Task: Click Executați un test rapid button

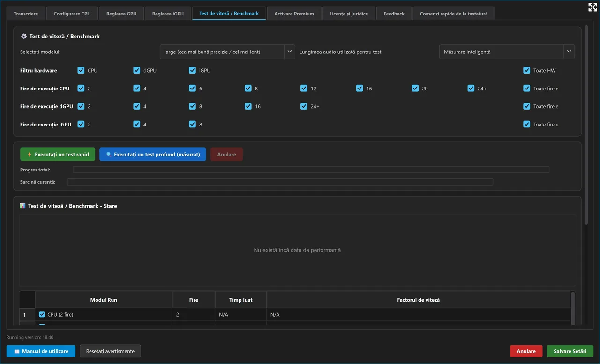Action: [x=58, y=154]
